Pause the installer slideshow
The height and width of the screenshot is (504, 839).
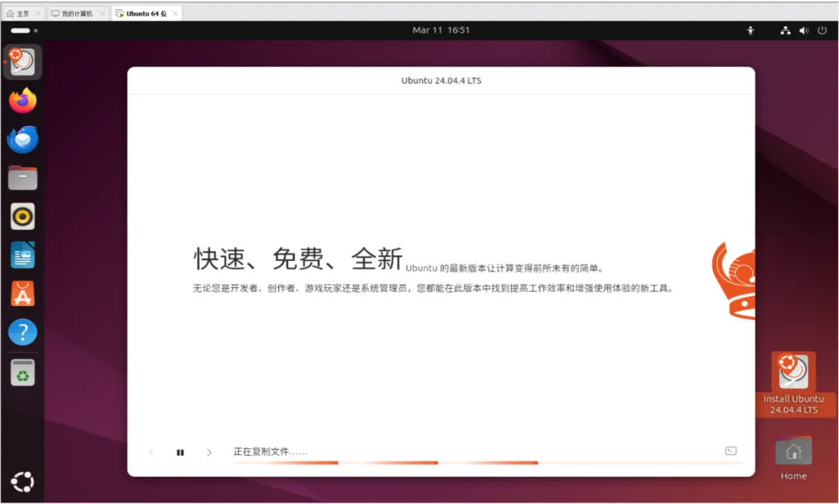click(x=180, y=453)
